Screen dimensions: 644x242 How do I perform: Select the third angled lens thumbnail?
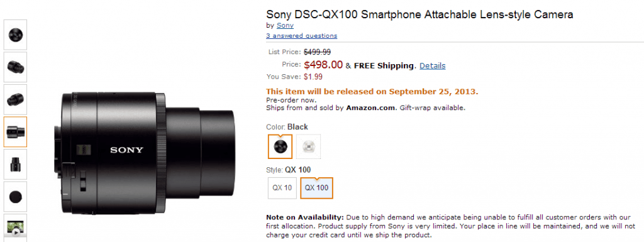(x=15, y=99)
